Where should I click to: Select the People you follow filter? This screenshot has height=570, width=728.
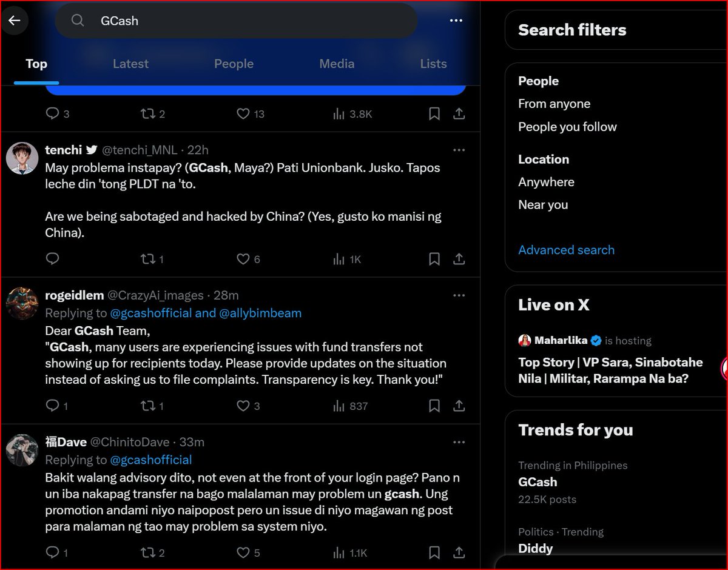(x=567, y=127)
